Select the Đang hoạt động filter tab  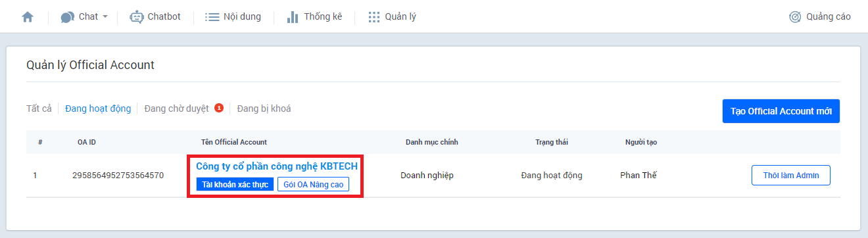[x=98, y=108]
